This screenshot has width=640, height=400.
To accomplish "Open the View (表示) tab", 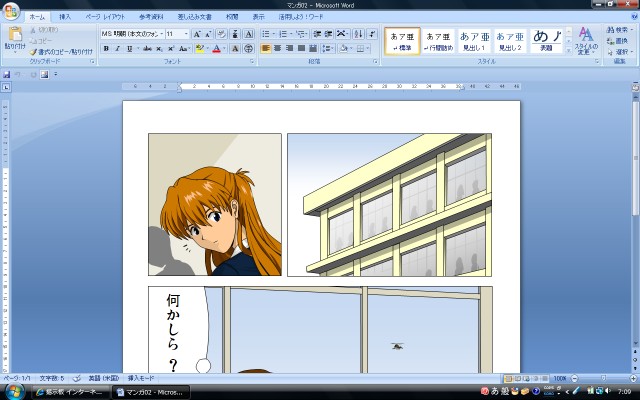I will (x=259, y=17).
